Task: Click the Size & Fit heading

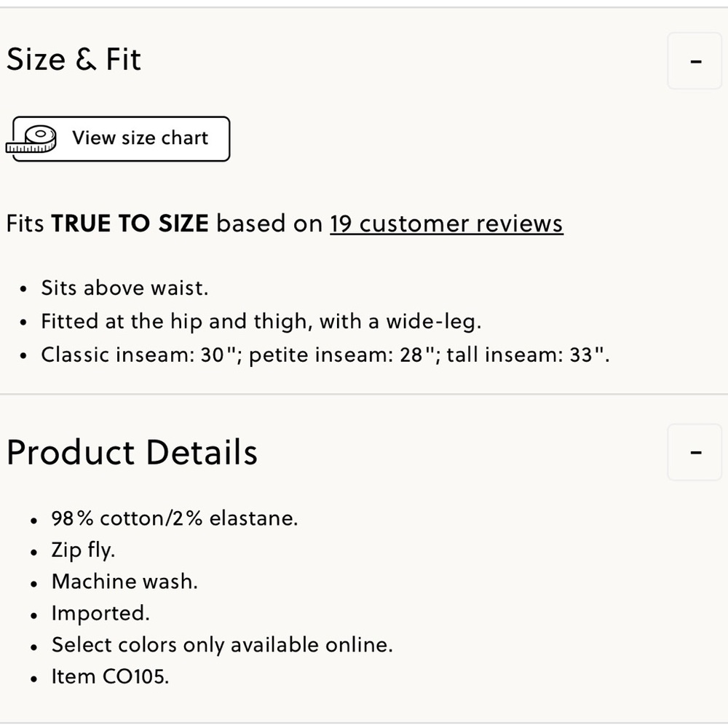Action: pos(74,60)
